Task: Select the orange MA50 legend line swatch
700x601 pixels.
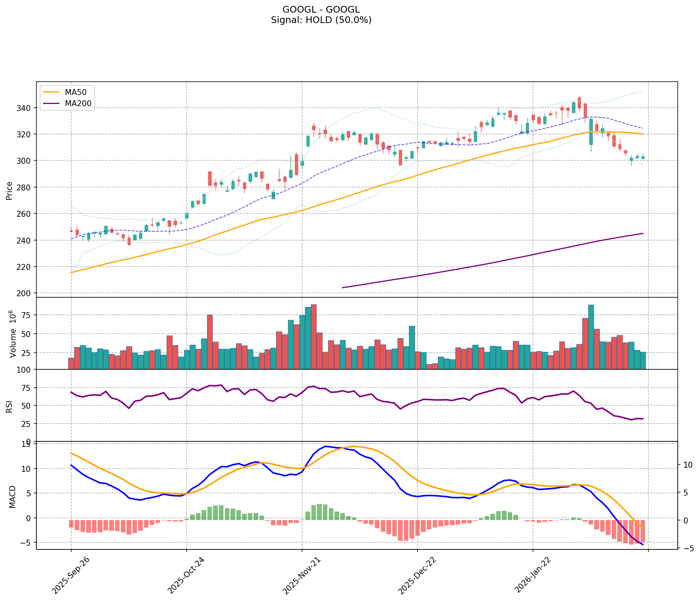Action: click(x=52, y=92)
